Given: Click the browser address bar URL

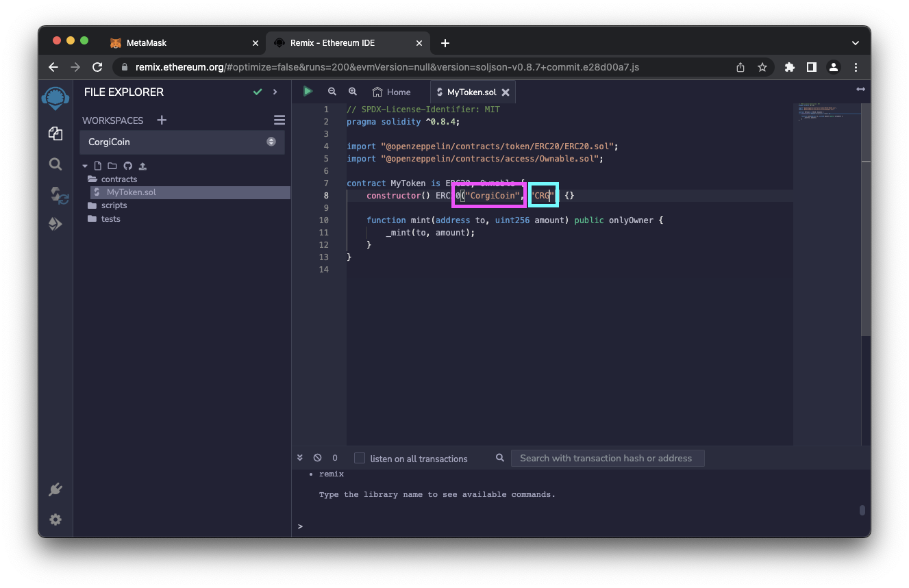Looking at the screenshot, I should 387,67.
